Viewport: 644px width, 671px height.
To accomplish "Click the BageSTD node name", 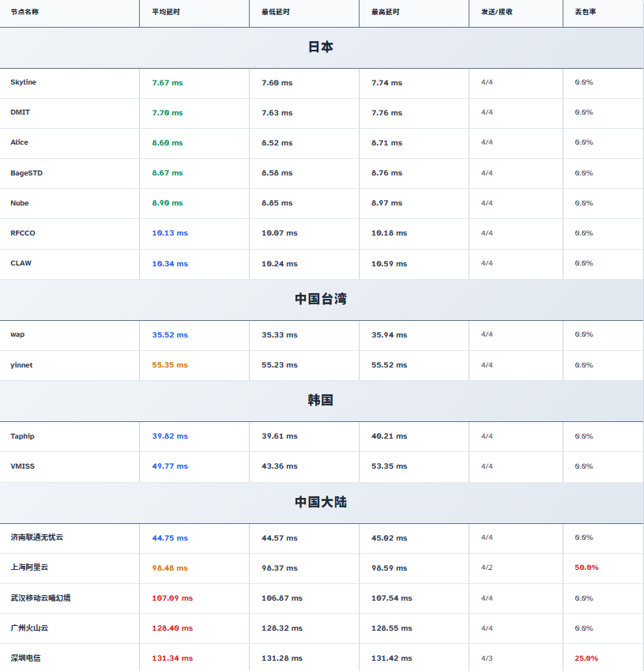I will 26,173.
